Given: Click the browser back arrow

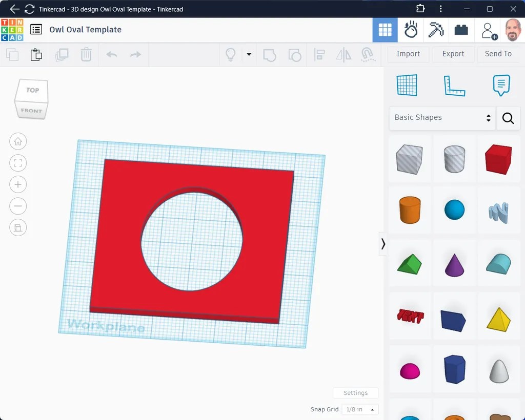Looking at the screenshot, I should point(14,9).
